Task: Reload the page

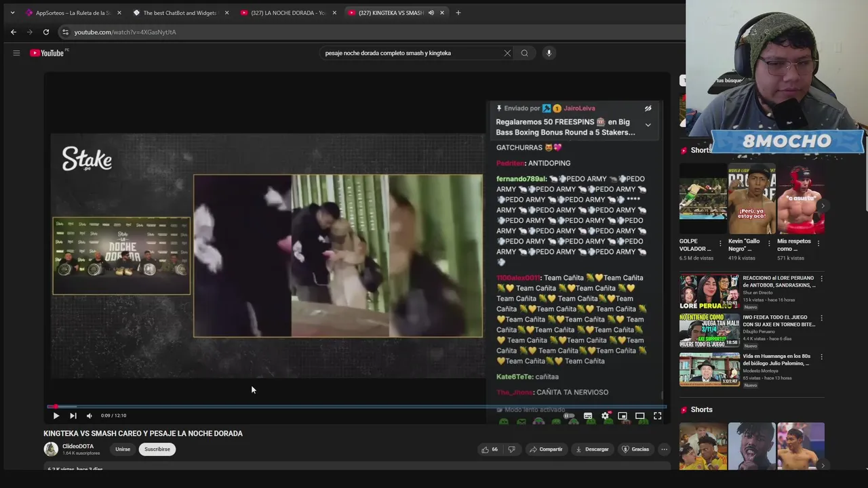Action: 45,32
